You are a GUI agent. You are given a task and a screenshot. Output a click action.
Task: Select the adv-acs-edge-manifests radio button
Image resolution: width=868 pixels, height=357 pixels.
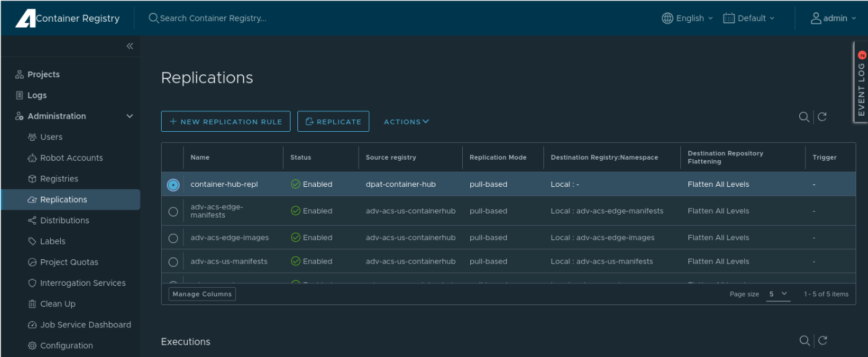[173, 212]
